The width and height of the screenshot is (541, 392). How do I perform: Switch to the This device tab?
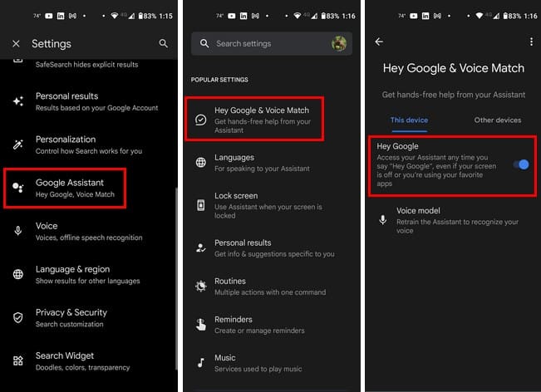[409, 120]
